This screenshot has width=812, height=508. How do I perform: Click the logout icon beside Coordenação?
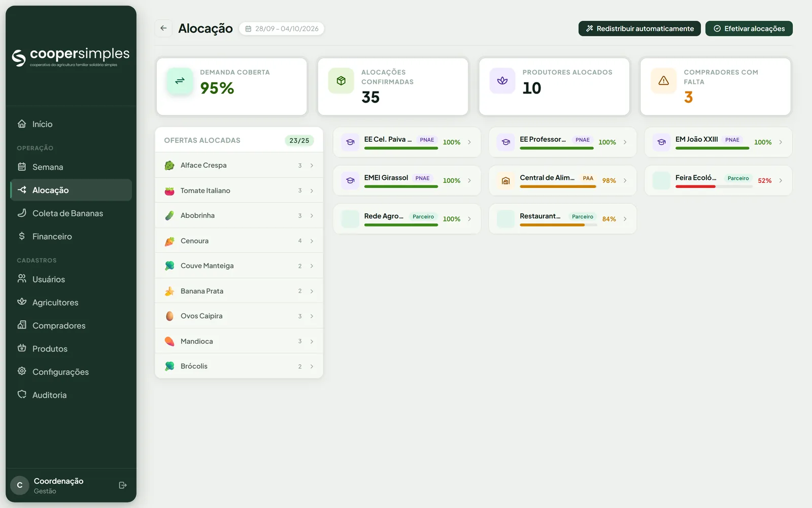coord(122,485)
